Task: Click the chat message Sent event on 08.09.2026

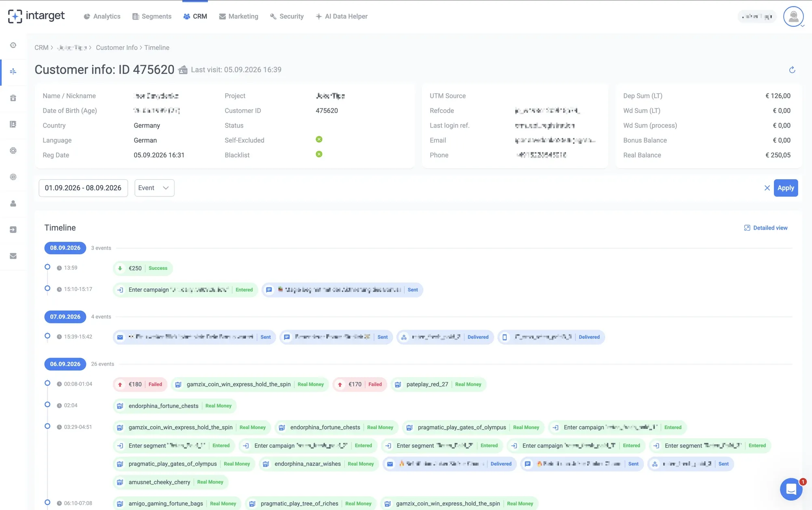Action: tap(342, 290)
